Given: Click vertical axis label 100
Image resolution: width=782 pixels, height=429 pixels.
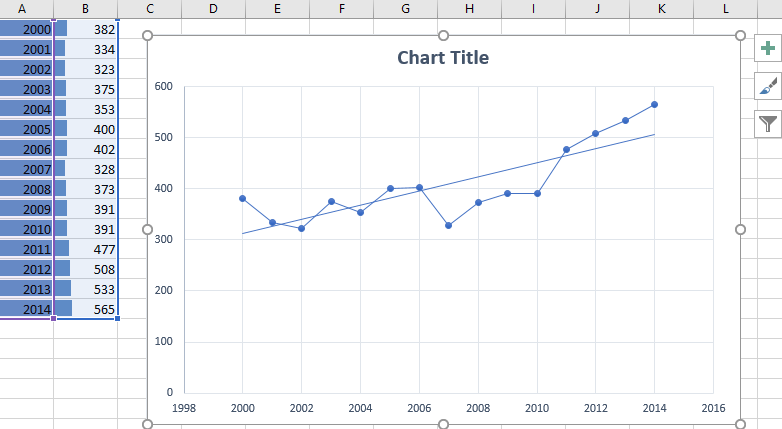Looking at the screenshot, I should click(x=164, y=342).
